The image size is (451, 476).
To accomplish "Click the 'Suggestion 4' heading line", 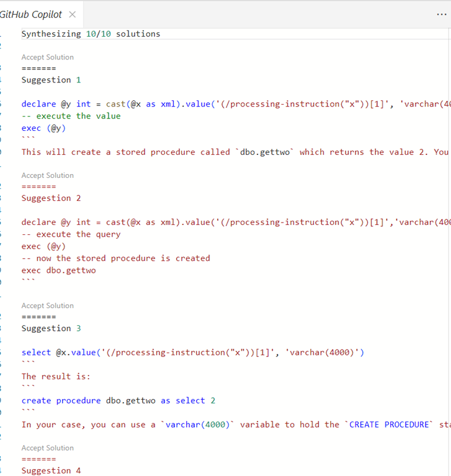I will [51, 470].
